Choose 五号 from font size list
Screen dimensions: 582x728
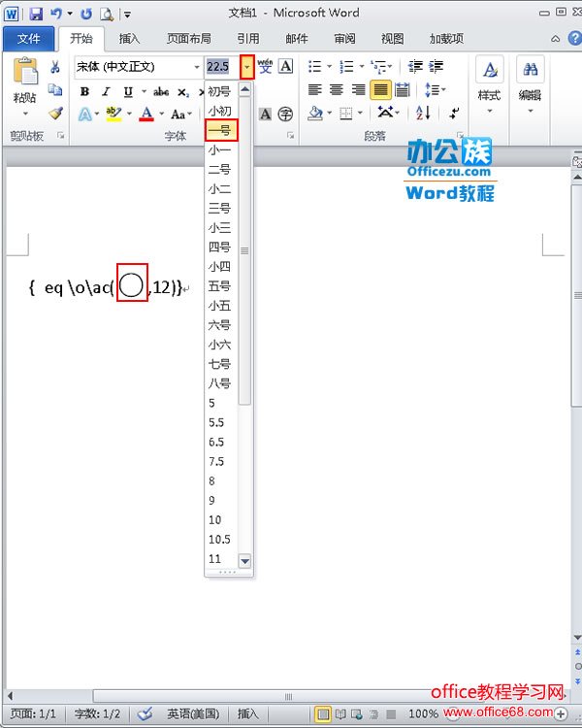coord(221,286)
